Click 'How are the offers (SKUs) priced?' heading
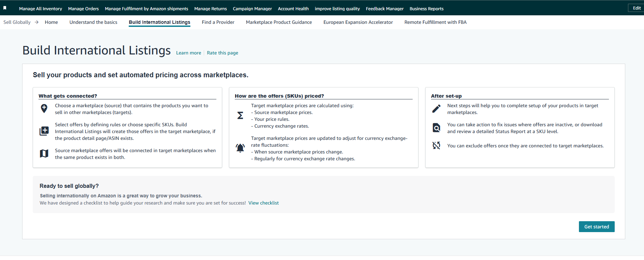Screen dimensions: 644x260 click(x=279, y=96)
